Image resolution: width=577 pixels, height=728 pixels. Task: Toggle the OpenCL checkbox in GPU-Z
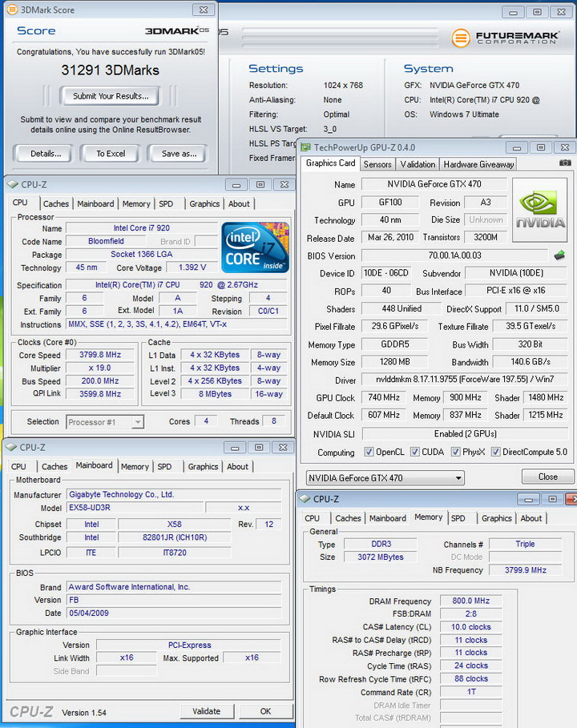click(x=369, y=452)
